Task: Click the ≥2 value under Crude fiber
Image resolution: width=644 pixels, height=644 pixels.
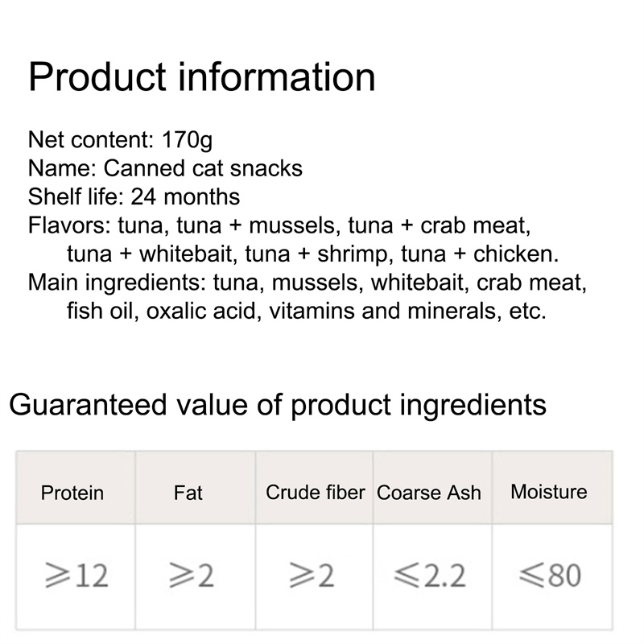Action: pyautogui.click(x=312, y=576)
